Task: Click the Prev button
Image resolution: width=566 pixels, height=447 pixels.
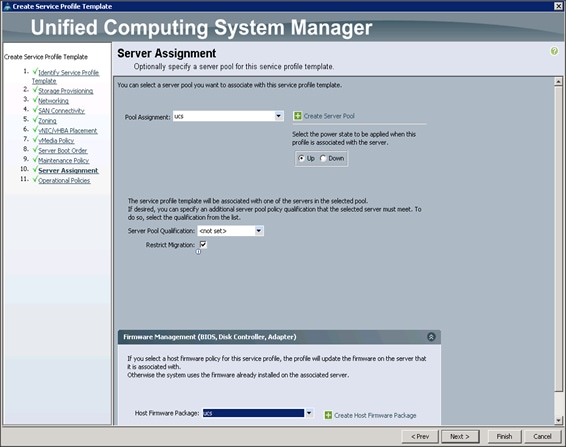Action: [420, 437]
